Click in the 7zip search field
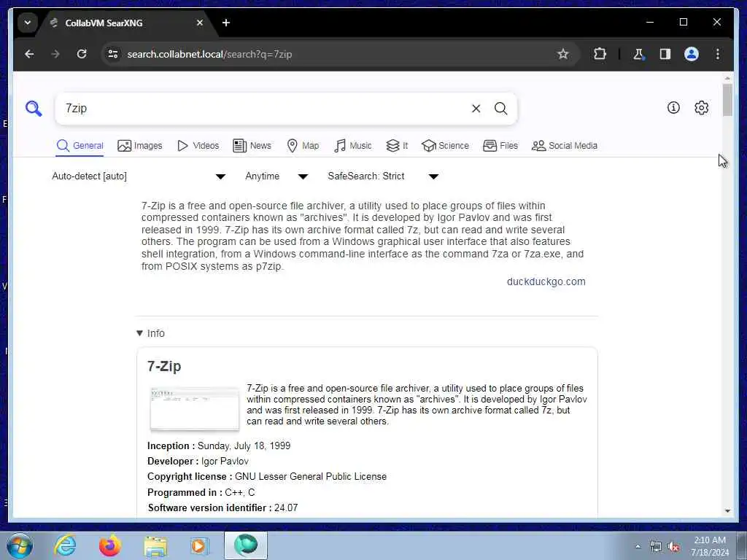Viewport: 747px width, 560px height. click(x=264, y=109)
